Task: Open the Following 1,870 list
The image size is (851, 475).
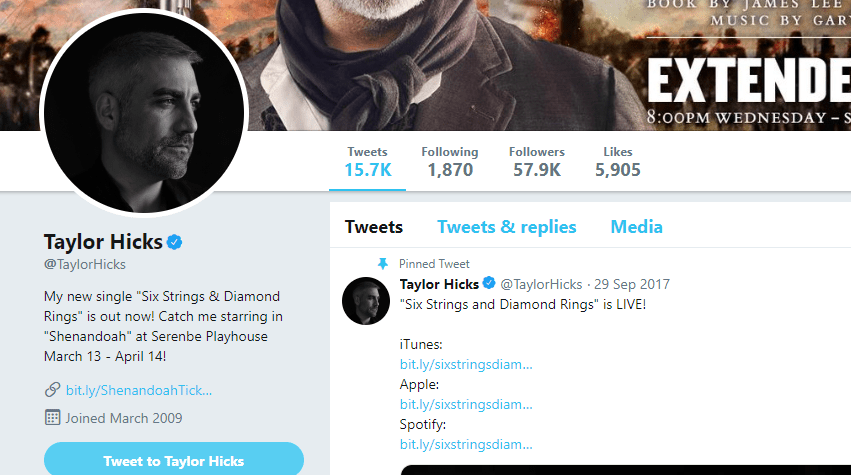Action: (x=449, y=162)
